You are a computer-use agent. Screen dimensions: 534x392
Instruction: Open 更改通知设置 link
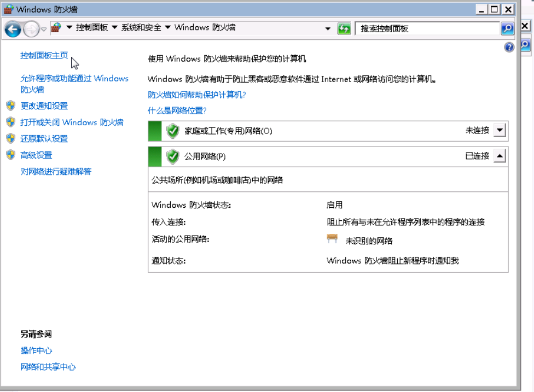click(44, 106)
